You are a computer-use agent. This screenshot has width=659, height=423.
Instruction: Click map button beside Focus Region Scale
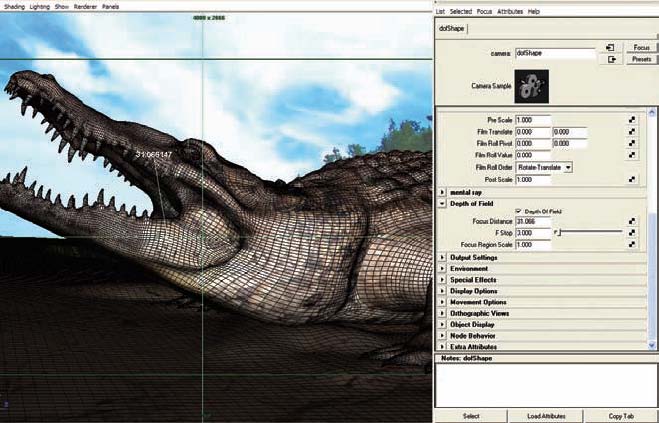click(x=632, y=245)
